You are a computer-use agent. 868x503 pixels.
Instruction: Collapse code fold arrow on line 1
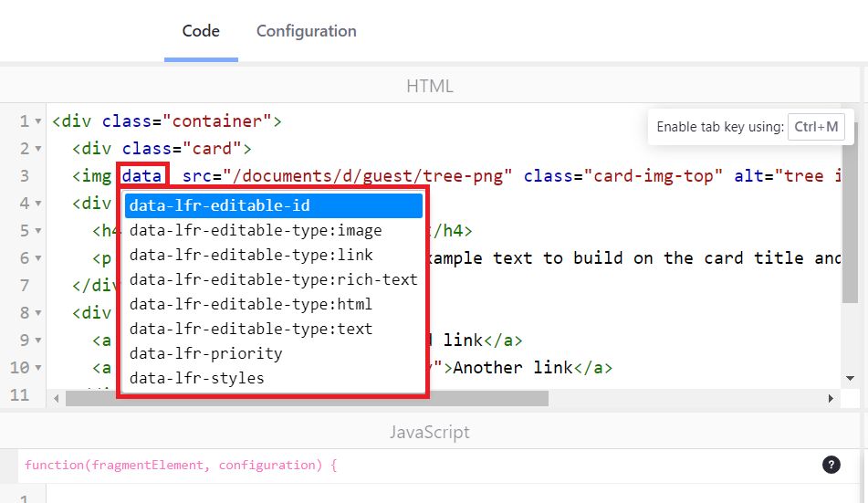38,121
